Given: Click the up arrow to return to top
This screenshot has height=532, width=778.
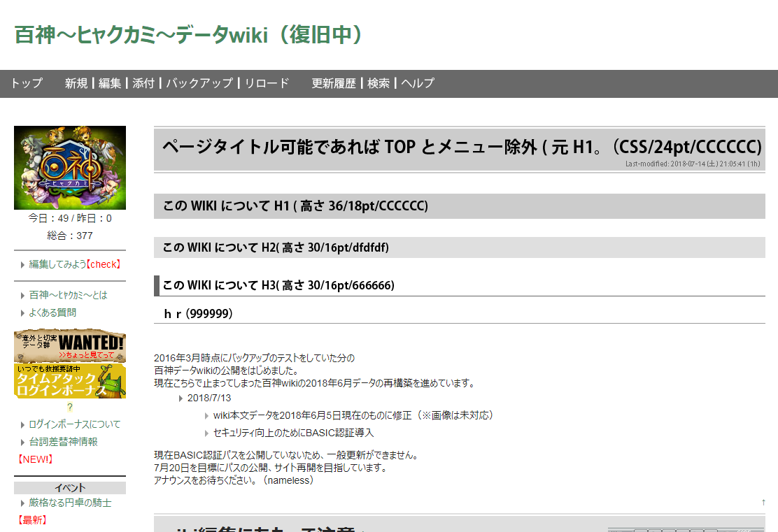Looking at the screenshot, I should 763,502.
